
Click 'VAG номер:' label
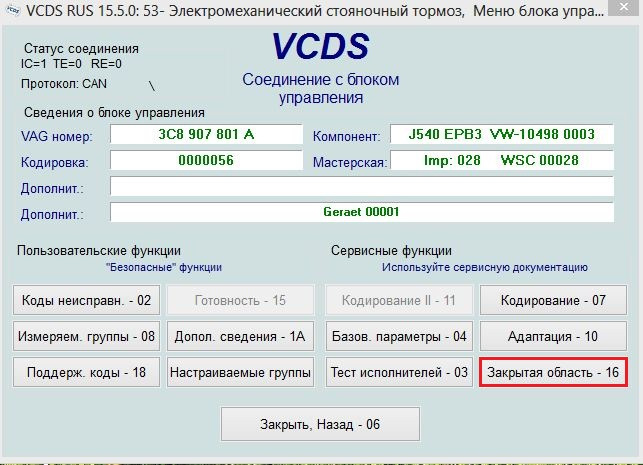click(57, 136)
